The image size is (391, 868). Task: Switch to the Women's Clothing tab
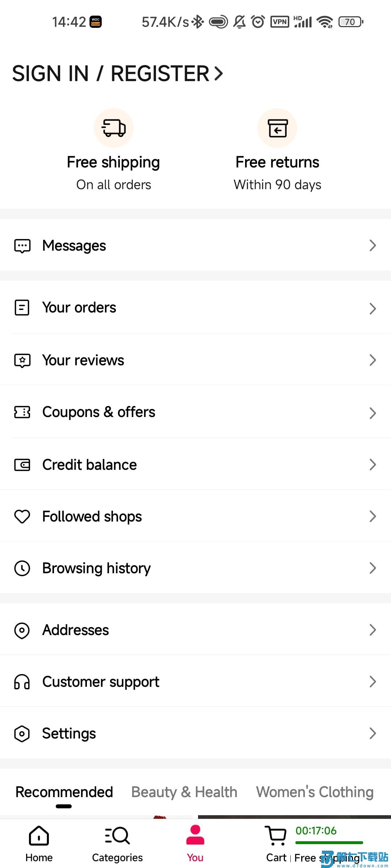pyautogui.click(x=315, y=792)
